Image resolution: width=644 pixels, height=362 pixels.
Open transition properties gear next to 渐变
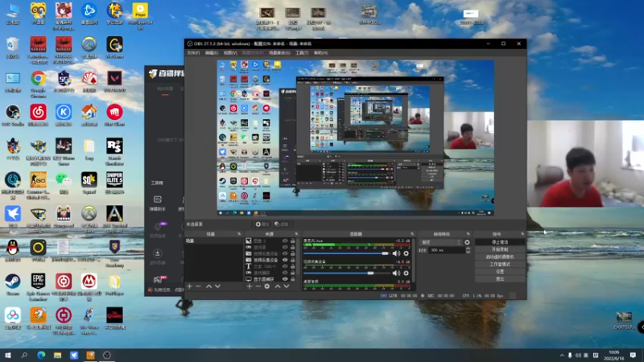467,243
